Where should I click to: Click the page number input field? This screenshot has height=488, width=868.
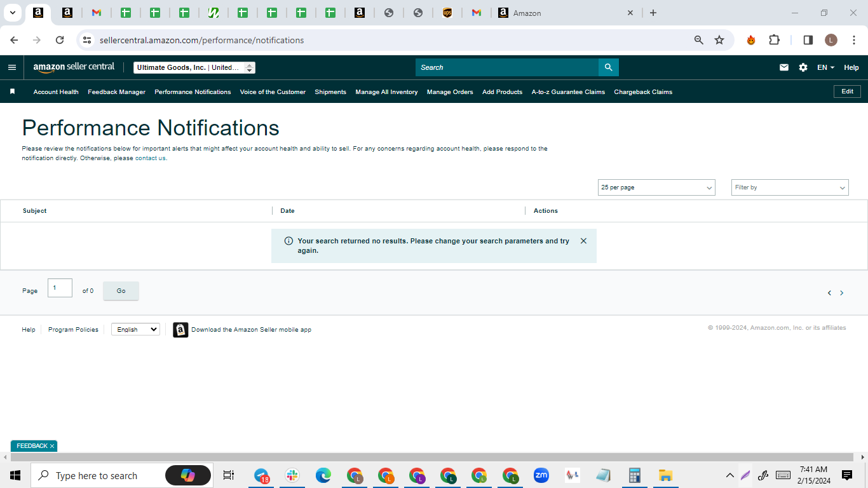(x=60, y=288)
